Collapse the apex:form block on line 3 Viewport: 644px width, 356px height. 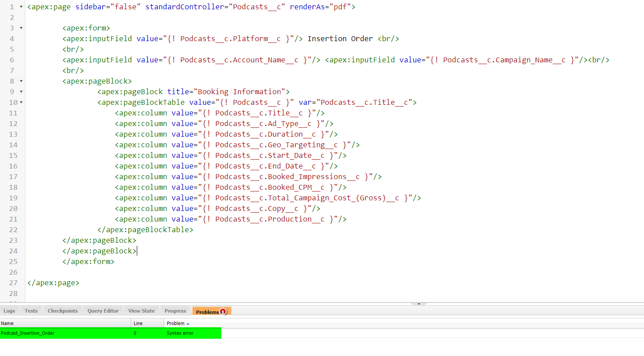[x=20, y=28]
